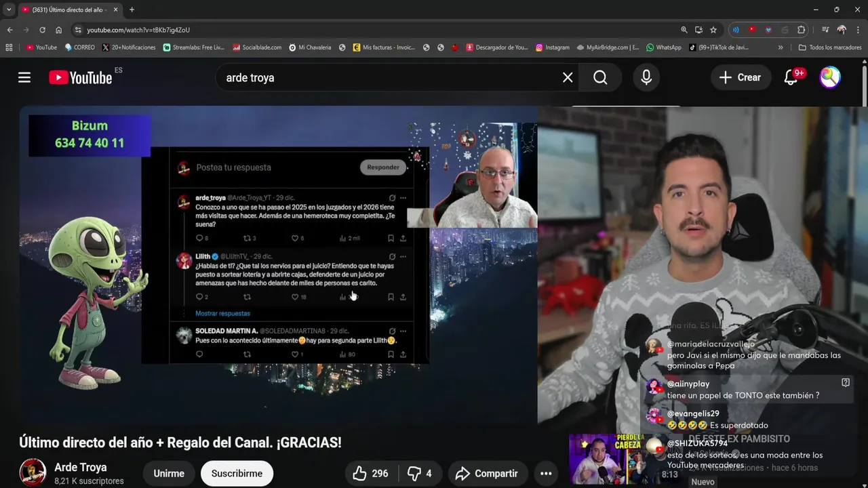Click the Crear button
This screenshot has height=488, width=868.
741,77
